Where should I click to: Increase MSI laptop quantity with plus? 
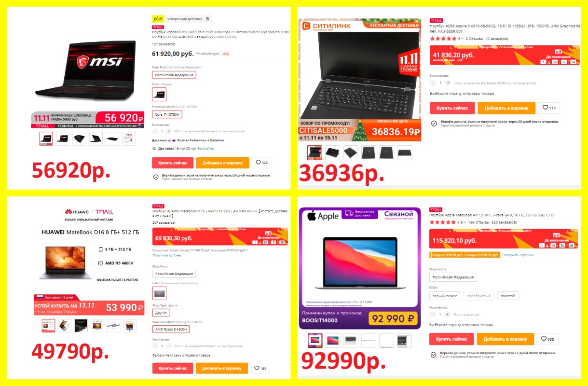169,131
